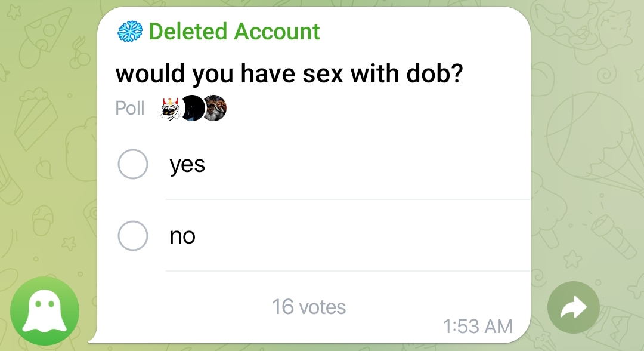
Task: Click the gray "Poll" label
Action: click(x=130, y=109)
